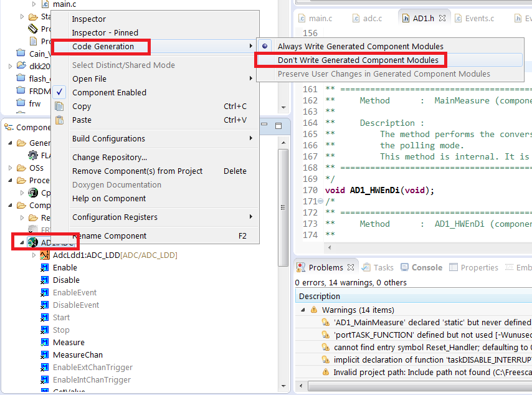Screen dimensions: 532x395
Task: Select the main.c file in project tree
Action: [64, 4]
